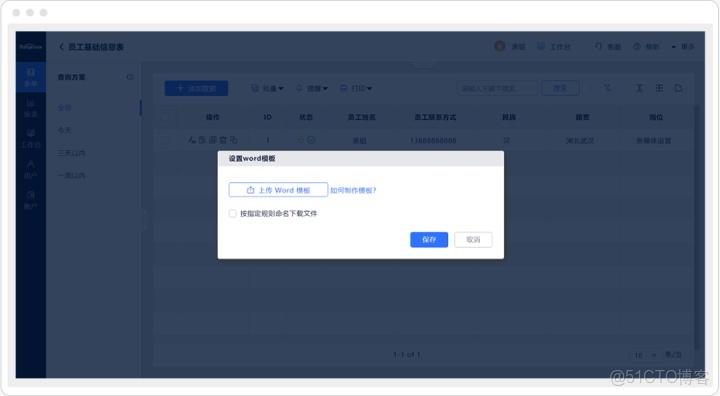Open the 账户 sidebar section

pyautogui.click(x=31, y=200)
